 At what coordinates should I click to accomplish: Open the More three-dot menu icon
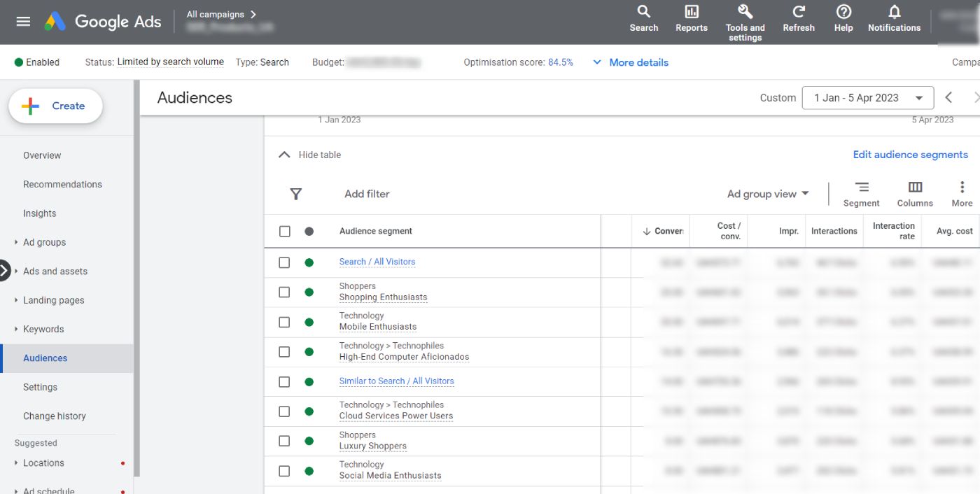point(961,186)
